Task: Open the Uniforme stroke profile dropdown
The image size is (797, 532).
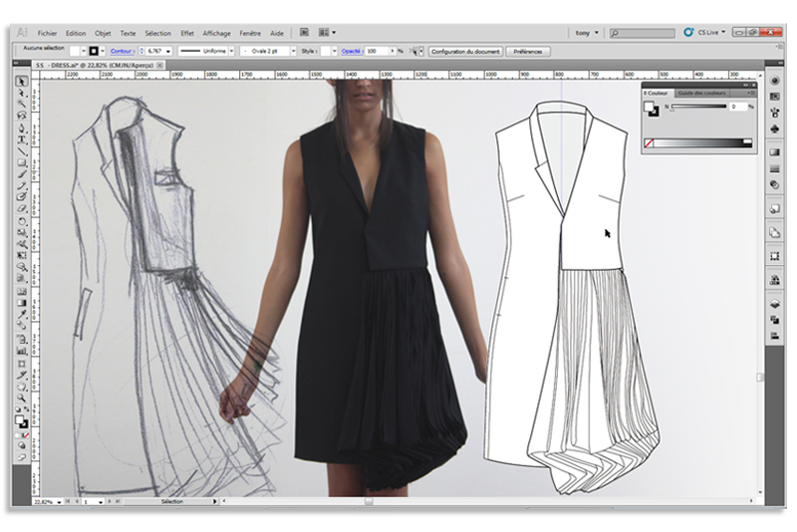Action: 232,52
